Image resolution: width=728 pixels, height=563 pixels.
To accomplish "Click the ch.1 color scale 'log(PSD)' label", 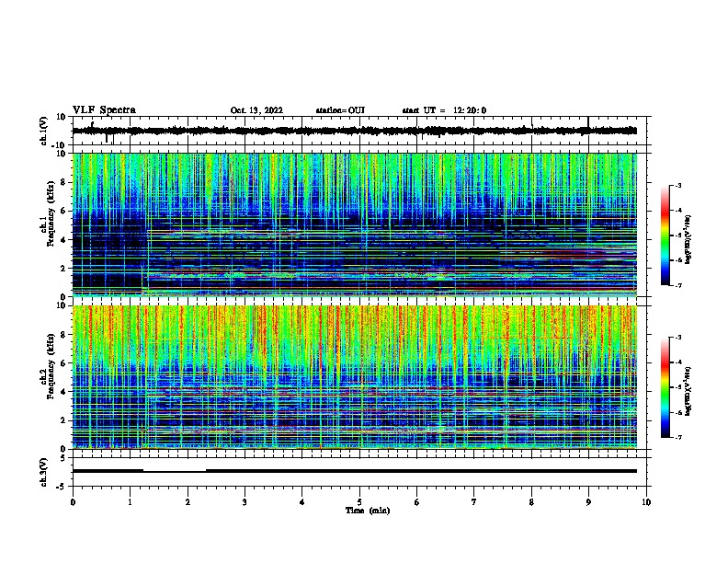I will click(688, 239).
